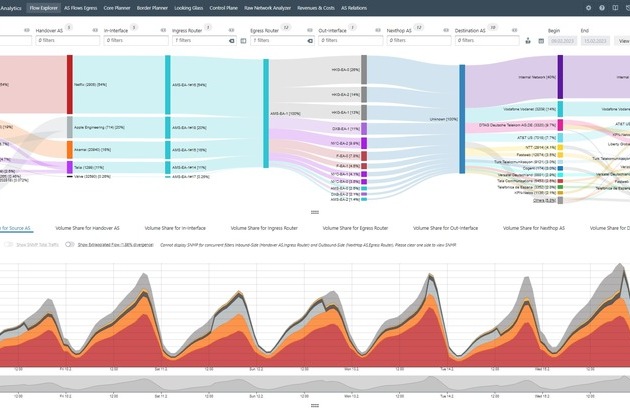
Task: Open the Revenues & Costs menu item
Action: [316, 8]
